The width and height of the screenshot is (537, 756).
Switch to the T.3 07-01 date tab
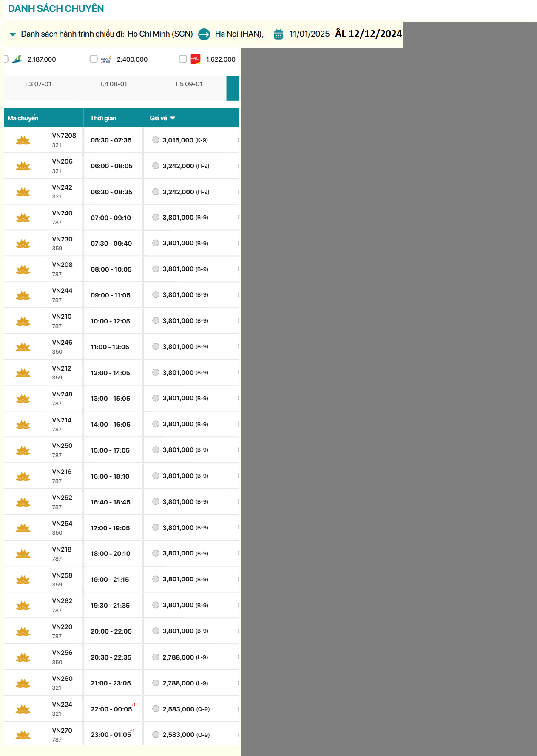click(38, 84)
